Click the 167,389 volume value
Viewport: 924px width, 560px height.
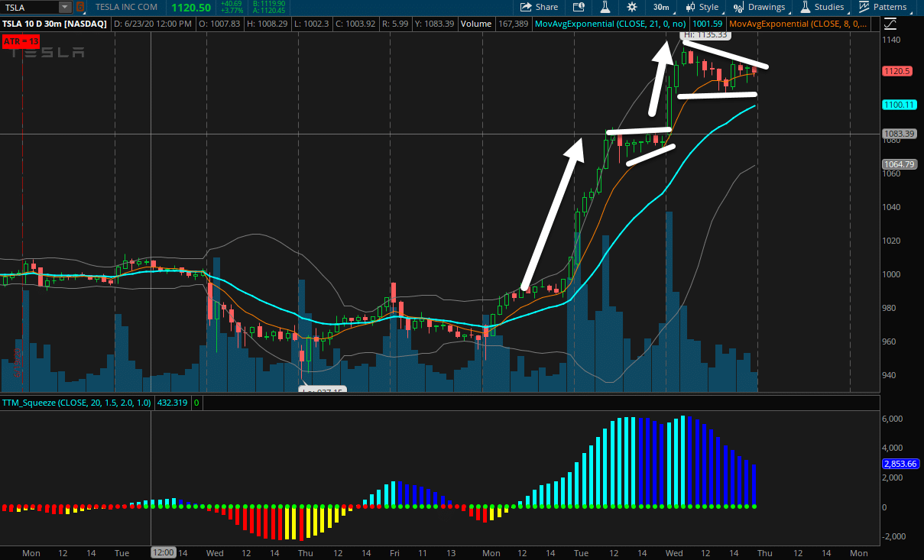(x=513, y=24)
